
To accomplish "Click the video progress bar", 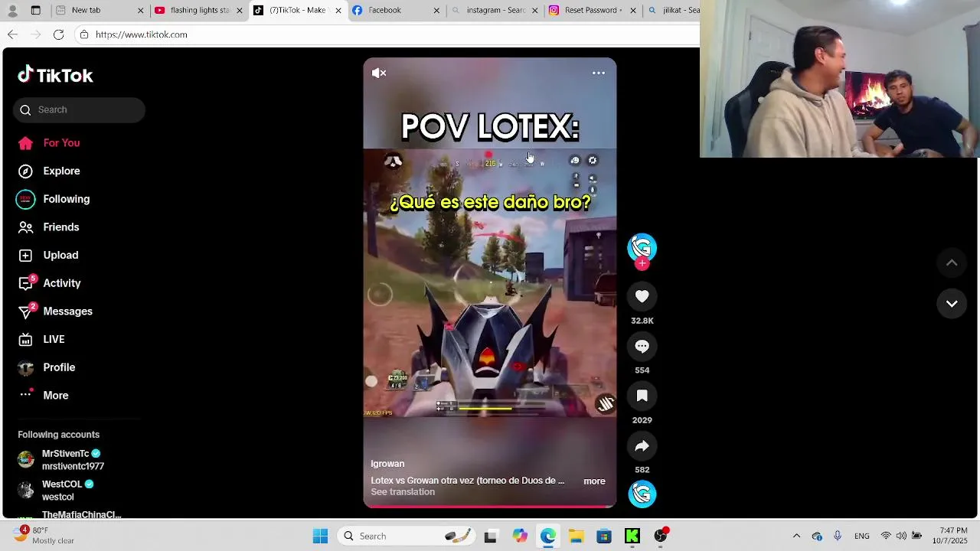I will coord(490,506).
